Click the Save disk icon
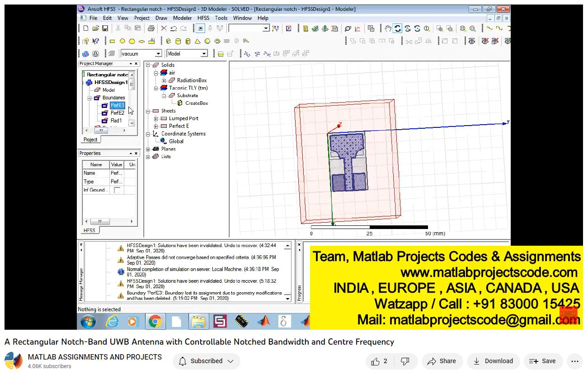Screen dimensions: 588x374 click(x=105, y=28)
